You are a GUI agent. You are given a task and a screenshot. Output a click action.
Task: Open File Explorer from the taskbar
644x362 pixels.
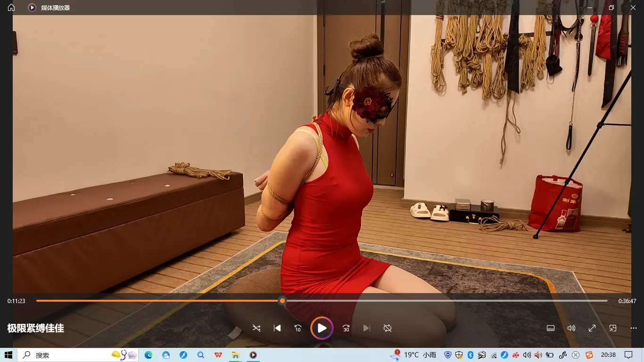point(236,355)
